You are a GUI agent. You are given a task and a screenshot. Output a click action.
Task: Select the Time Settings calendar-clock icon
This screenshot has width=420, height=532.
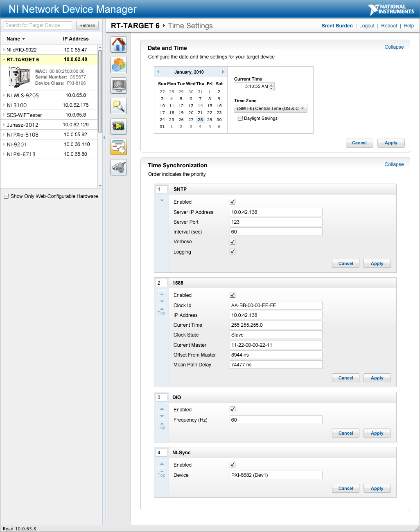click(x=119, y=147)
